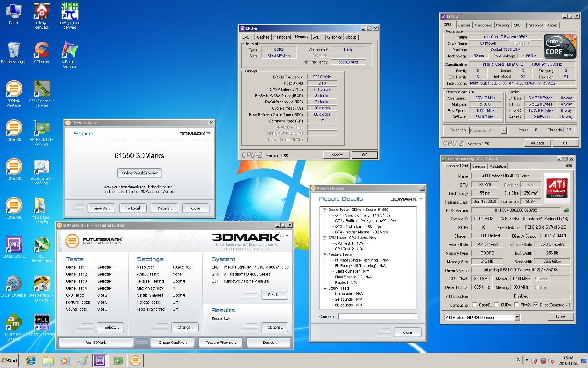Screen dimensions: 588x368
Task: Launch the 3DMark06 desktop icon
Action: pyautogui.click(x=14, y=209)
